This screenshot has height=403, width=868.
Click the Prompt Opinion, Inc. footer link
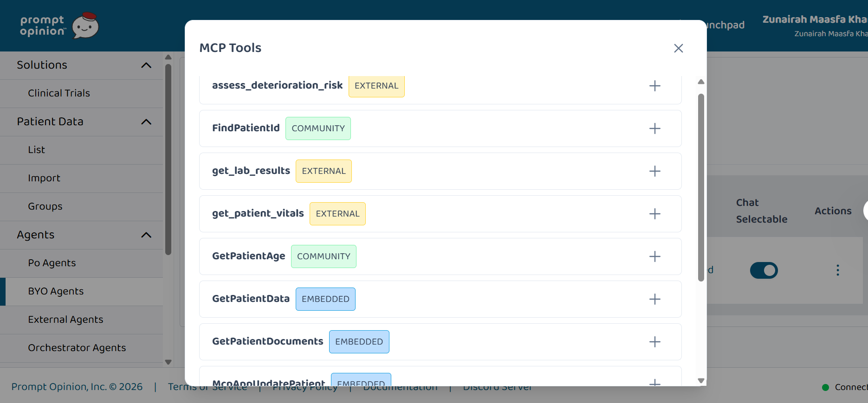click(77, 387)
